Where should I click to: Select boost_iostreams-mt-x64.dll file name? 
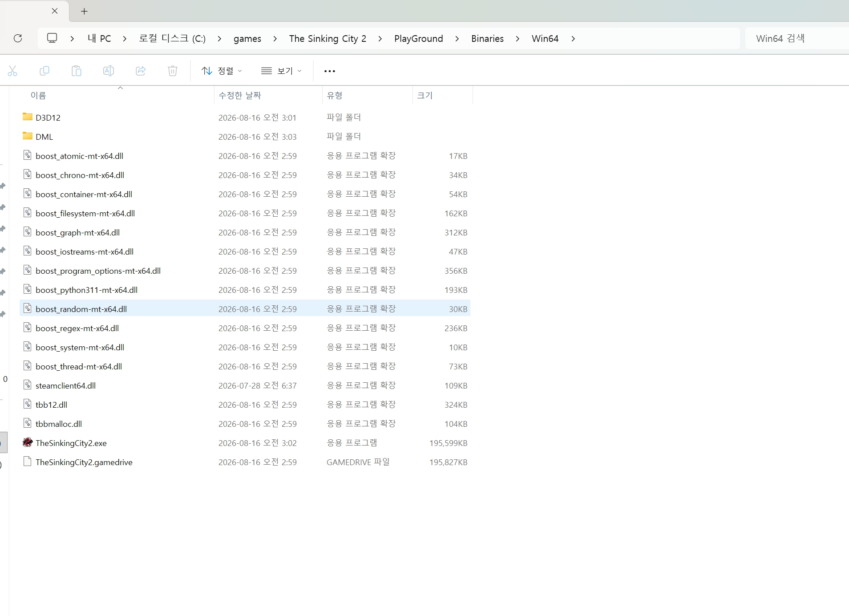point(85,251)
